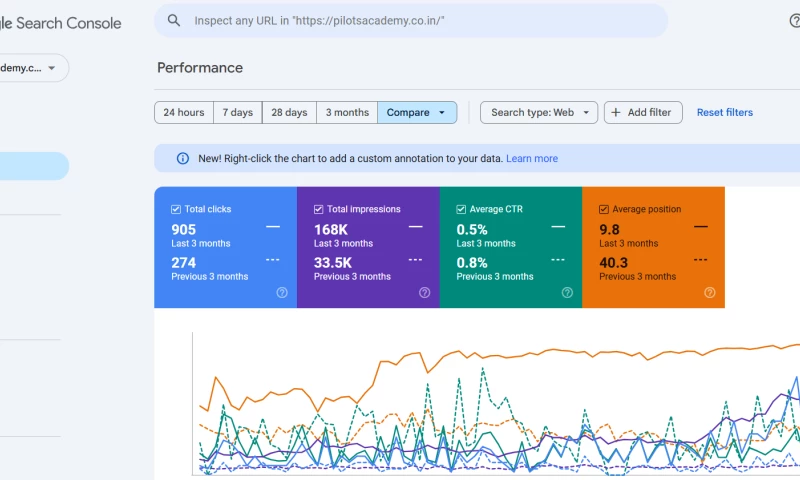
Task: Open help icon on Average position card
Action: click(x=710, y=293)
